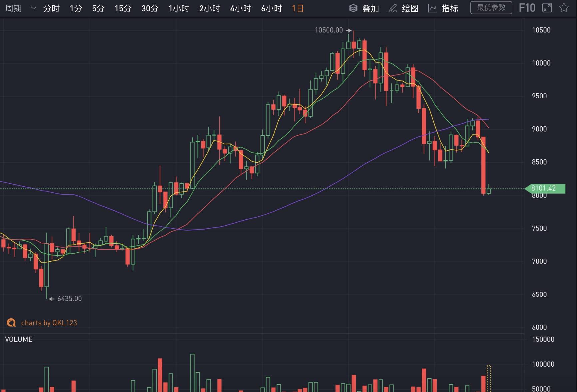The height and width of the screenshot is (392, 577).
Task: Click the QKL123 logo icon
Action: (11, 323)
